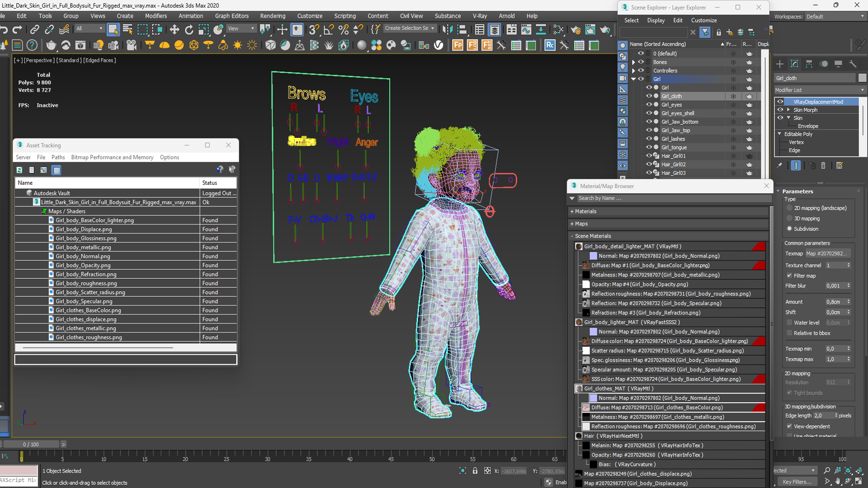This screenshot has width=868, height=488.
Task: Expand the Bones layer in Scene Explorer
Action: pos(633,62)
